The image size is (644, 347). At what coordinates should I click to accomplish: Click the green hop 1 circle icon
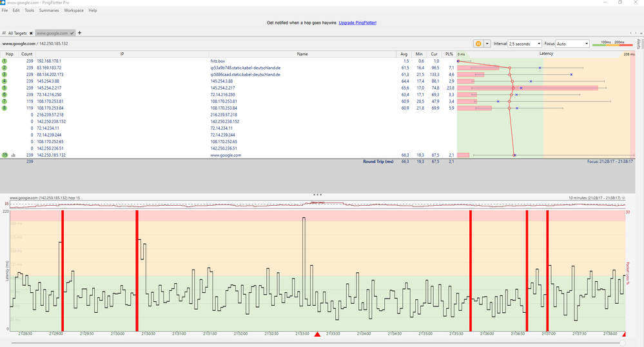(x=5, y=61)
